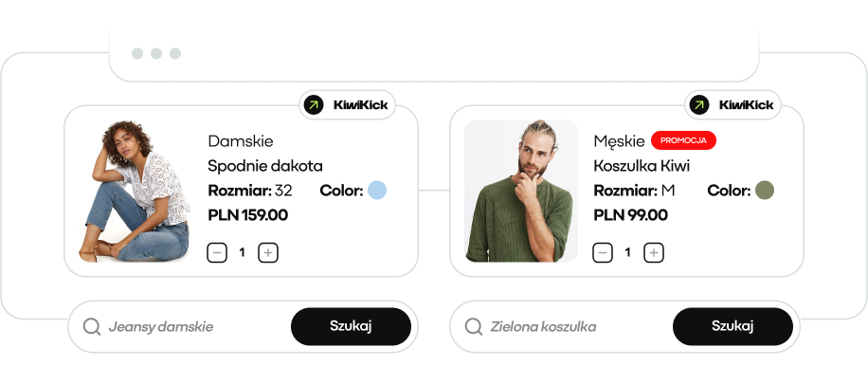The width and height of the screenshot is (868, 366).
Task: Decrease quantity of Spodnie dakota
Action: pos(217,253)
